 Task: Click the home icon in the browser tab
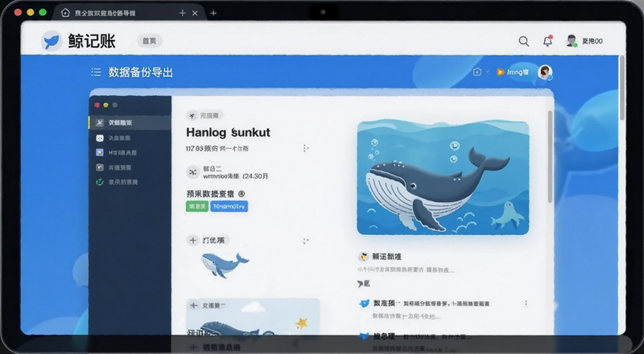point(65,13)
